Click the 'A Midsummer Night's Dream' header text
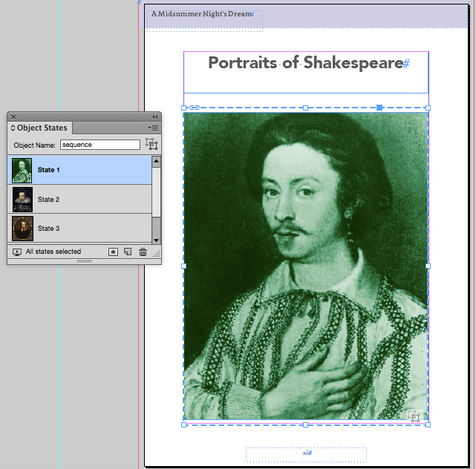Viewport: 476px width, 469px height. [x=201, y=14]
